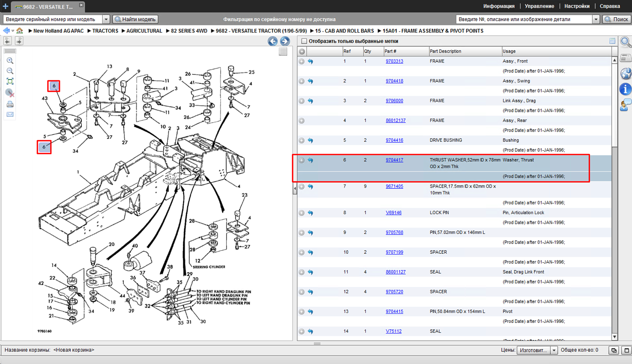Add part 9703313 to the basket
The height and width of the screenshot is (364, 632).
click(x=302, y=61)
